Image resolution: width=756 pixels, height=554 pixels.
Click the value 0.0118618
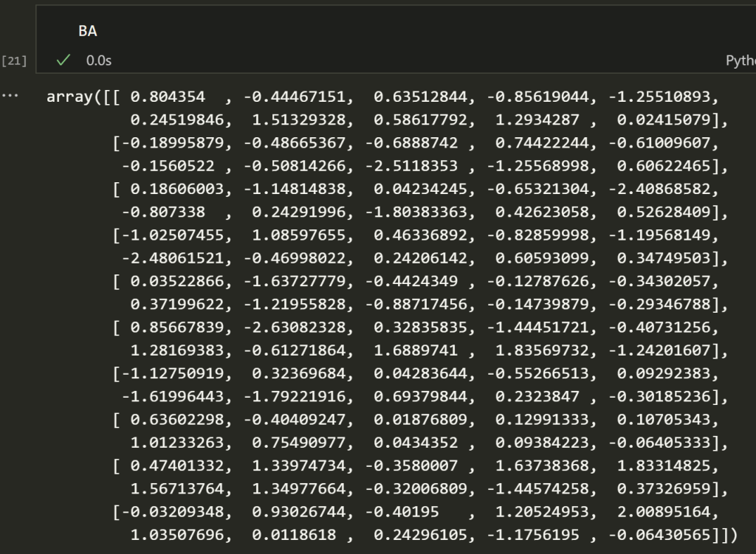294,536
